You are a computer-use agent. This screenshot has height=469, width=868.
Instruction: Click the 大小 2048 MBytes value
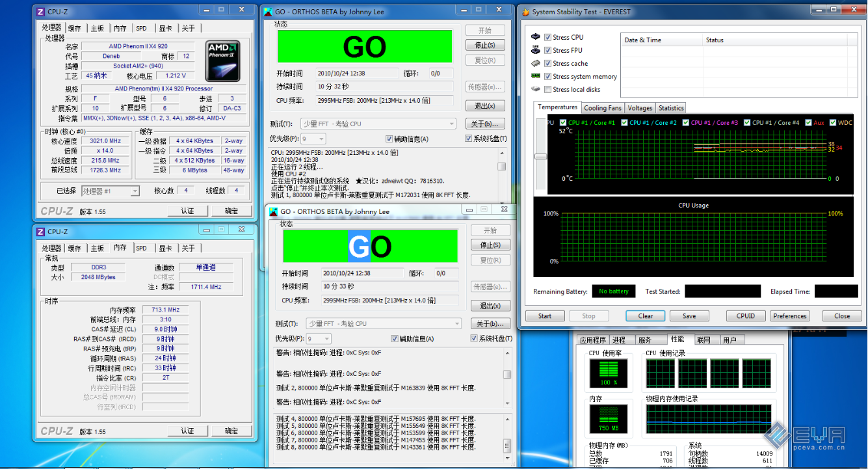98,277
